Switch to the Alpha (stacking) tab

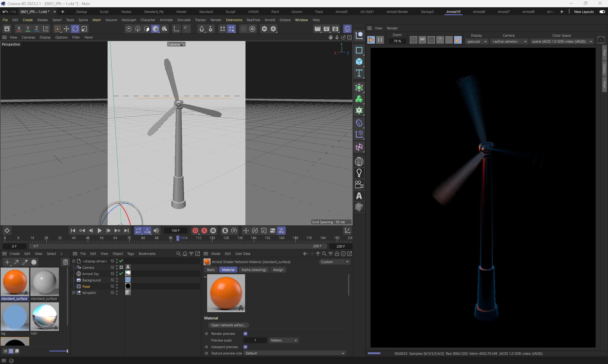[x=253, y=270]
